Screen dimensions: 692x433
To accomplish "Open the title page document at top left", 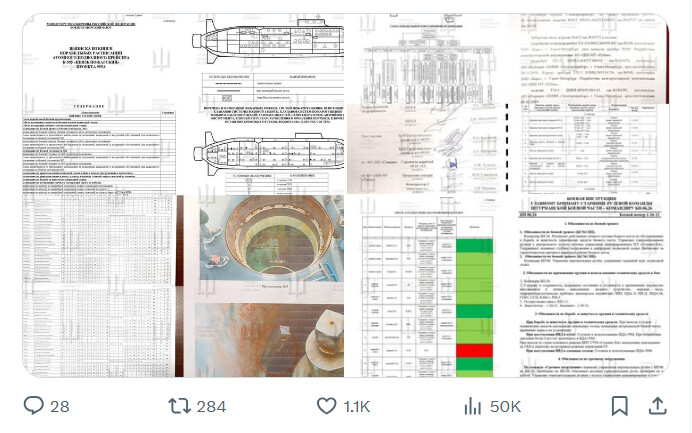I will [x=99, y=104].
